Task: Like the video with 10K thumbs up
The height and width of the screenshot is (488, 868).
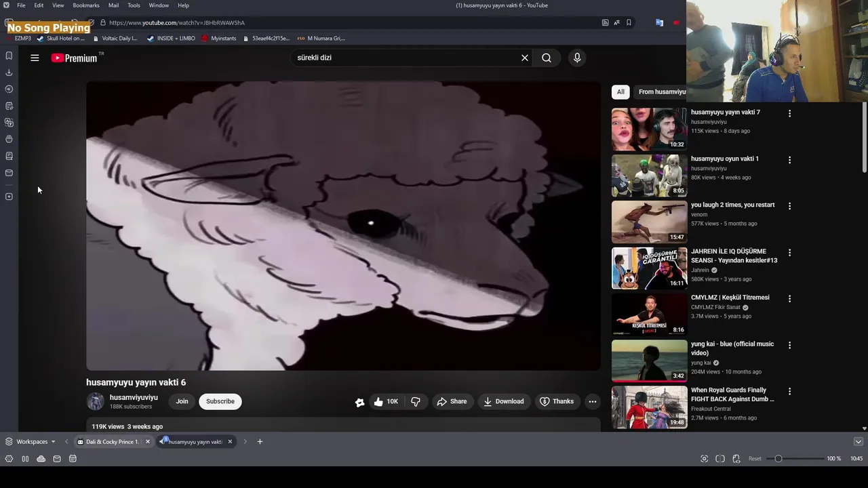Action: 386,401
